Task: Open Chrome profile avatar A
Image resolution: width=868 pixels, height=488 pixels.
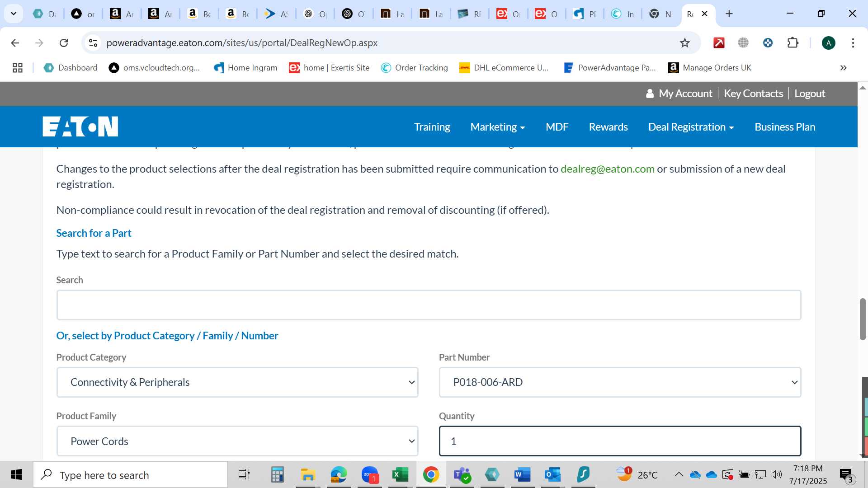Action: point(829,43)
